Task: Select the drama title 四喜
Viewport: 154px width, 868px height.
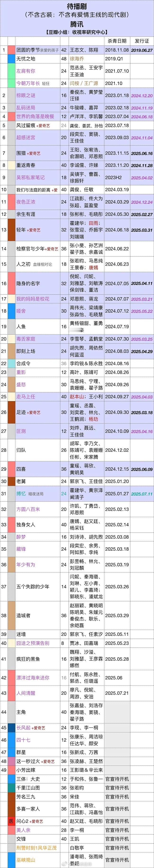Action: click(21, 469)
